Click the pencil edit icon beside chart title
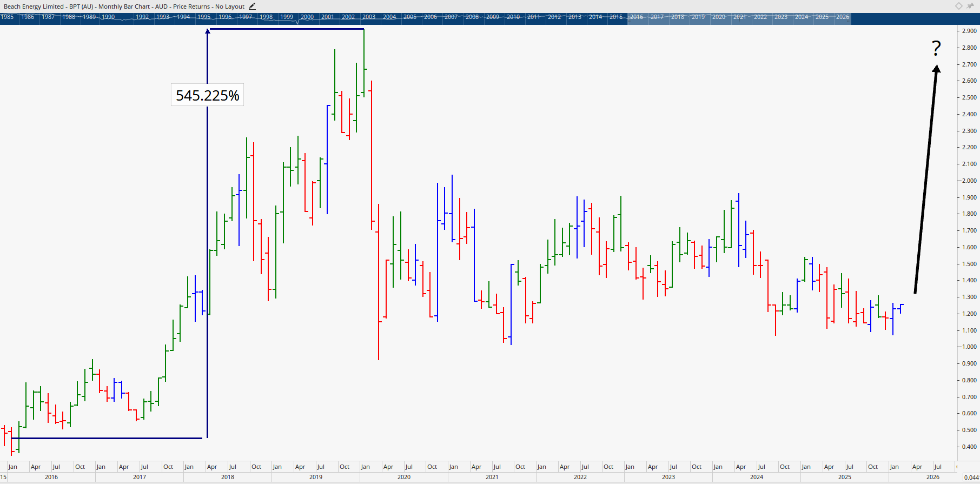Image resolution: width=980 pixels, height=484 pixels. [252, 6]
